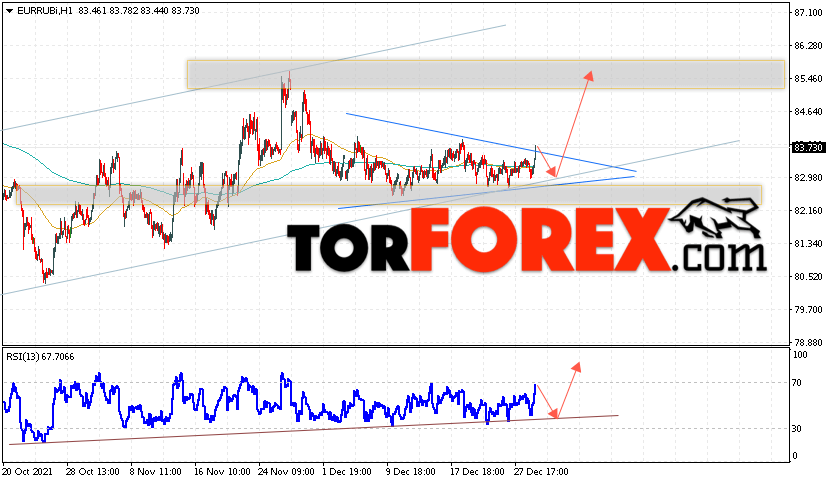Select the 27 Dec 17:00 time label

pos(540,472)
